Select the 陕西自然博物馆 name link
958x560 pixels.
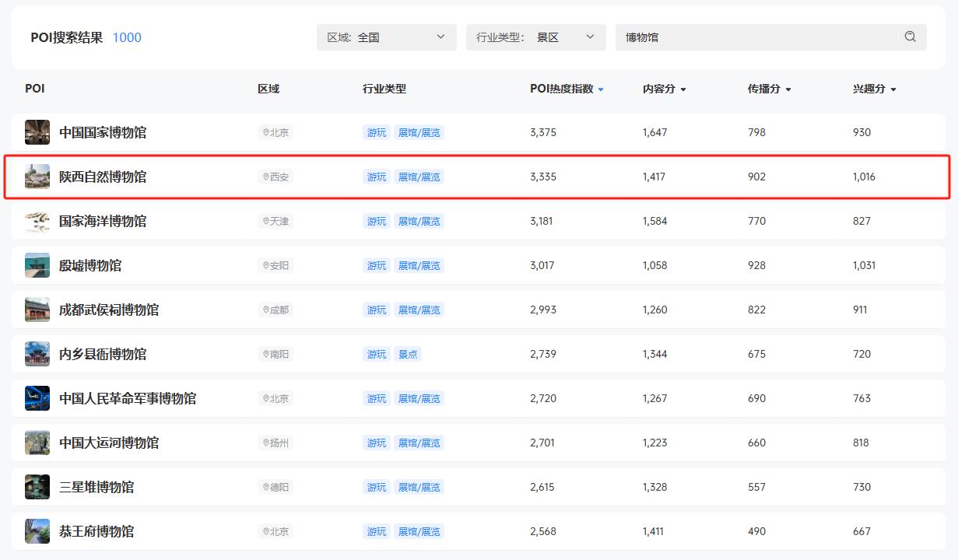click(103, 177)
